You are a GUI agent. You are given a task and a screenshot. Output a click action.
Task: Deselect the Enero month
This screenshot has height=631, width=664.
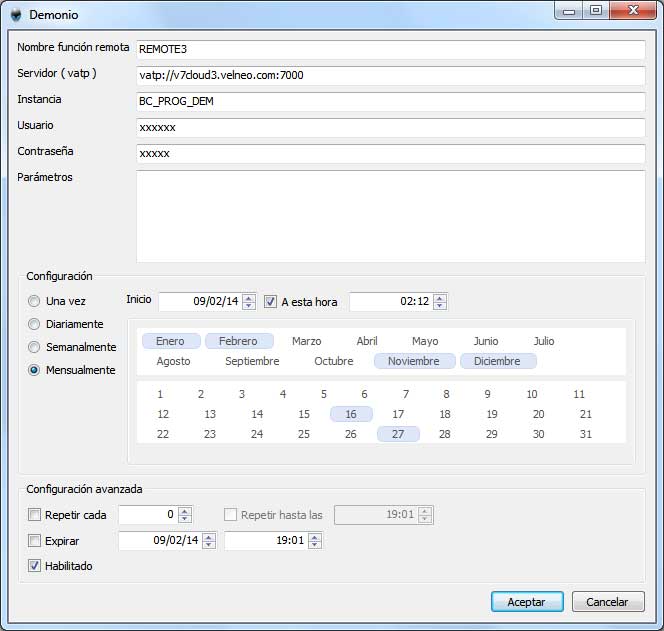point(171,341)
